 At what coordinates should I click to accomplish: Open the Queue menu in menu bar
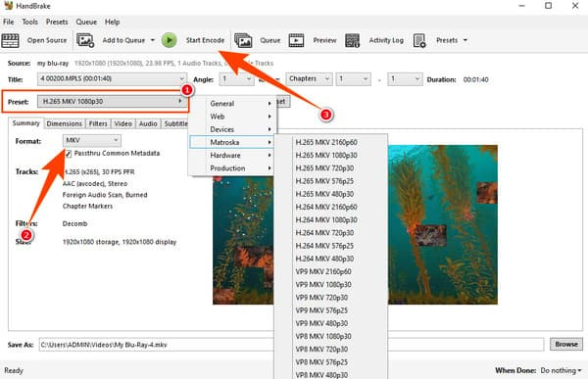[x=86, y=22]
